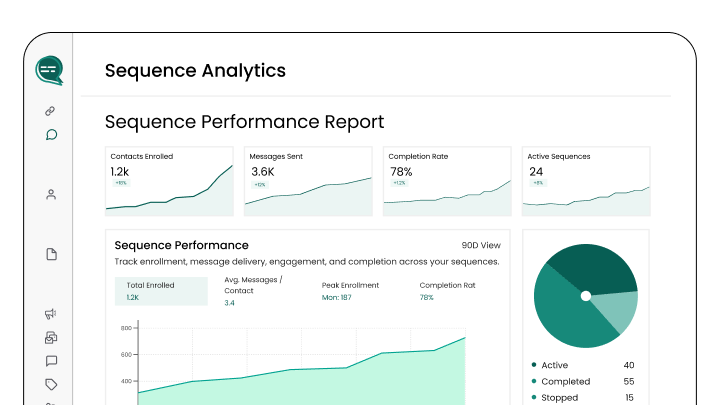Click the growth badge under 78% card
Viewport: 720px width, 405px height.
(x=399, y=183)
